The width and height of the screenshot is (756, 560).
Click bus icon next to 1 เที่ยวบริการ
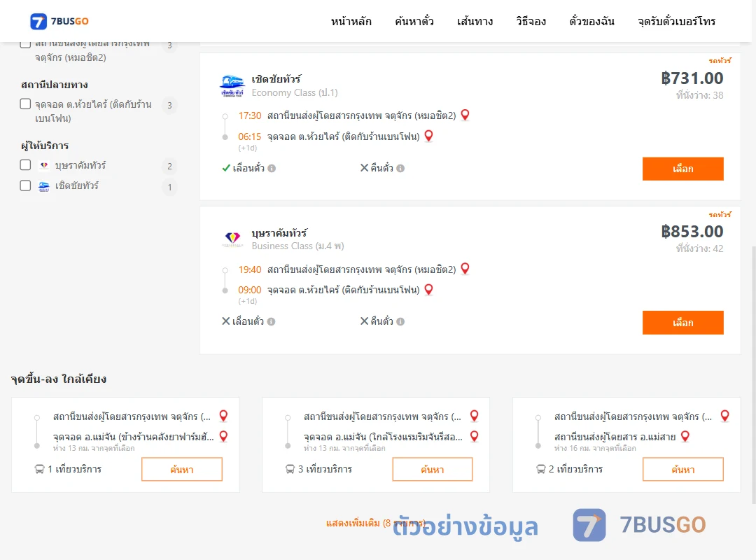[39, 469]
